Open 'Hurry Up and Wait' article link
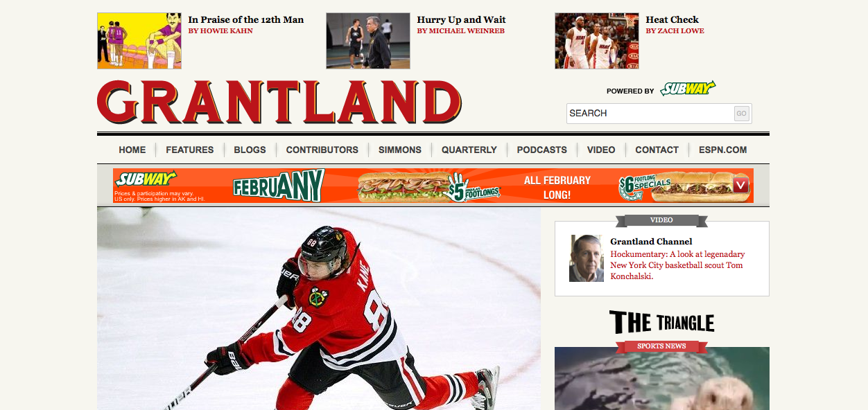 pos(461,19)
